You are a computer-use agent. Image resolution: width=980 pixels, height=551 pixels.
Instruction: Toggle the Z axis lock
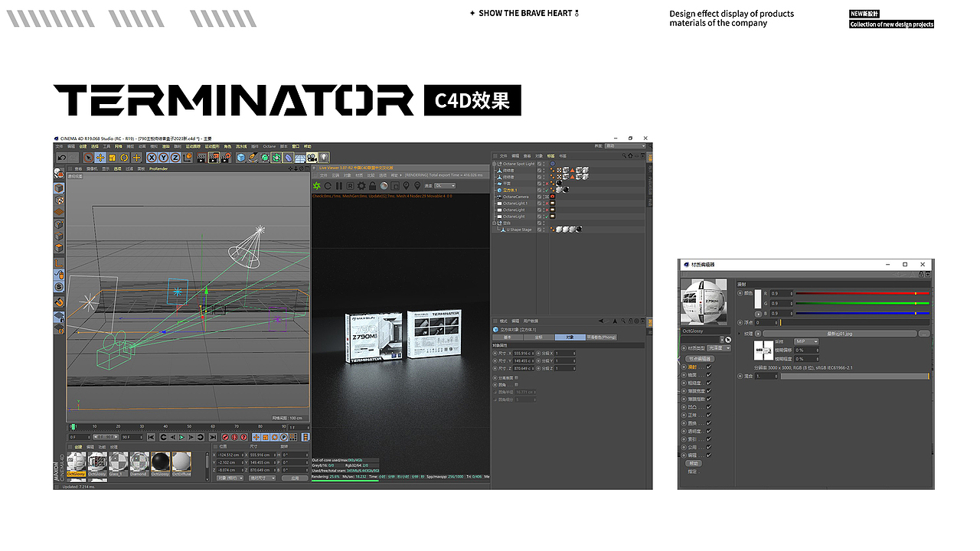[x=175, y=158]
